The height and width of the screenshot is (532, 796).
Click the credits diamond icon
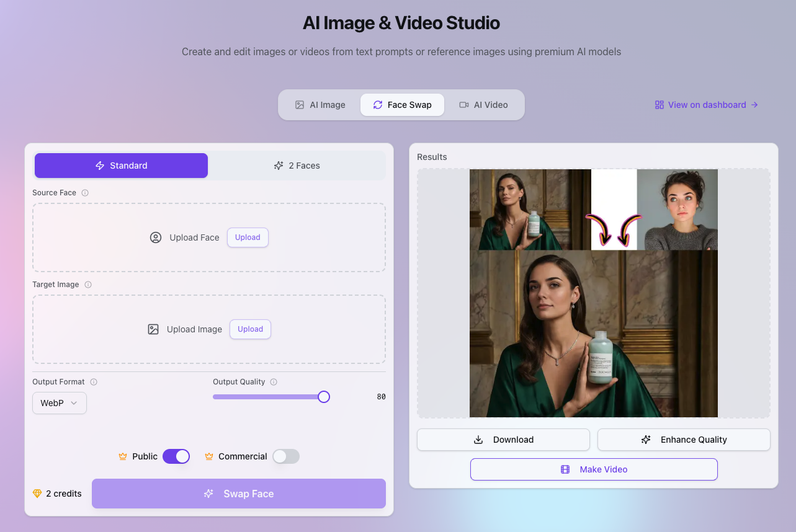point(37,494)
